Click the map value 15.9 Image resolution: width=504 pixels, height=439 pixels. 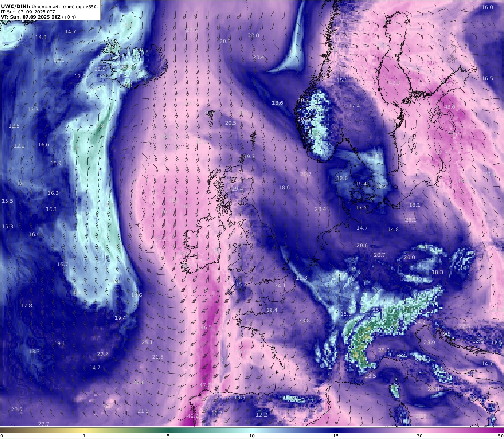[x=56, y=163]
